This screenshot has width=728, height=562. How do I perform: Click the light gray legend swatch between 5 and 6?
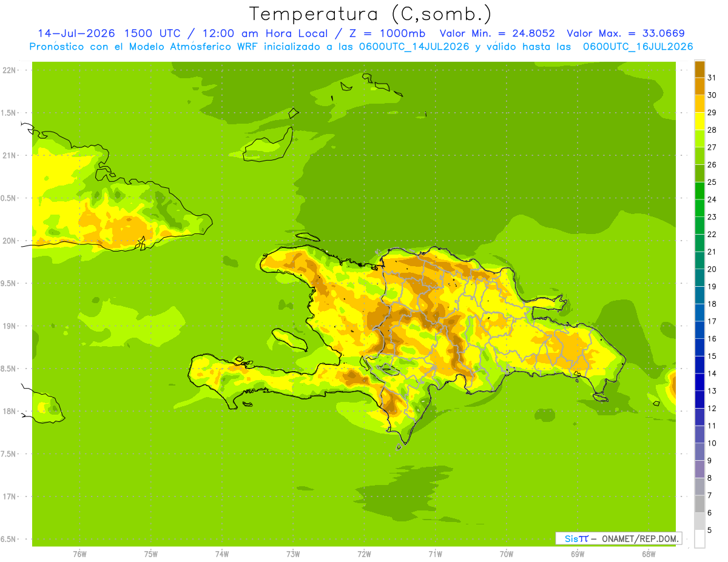pyautogui.click(x=699, y=521)
